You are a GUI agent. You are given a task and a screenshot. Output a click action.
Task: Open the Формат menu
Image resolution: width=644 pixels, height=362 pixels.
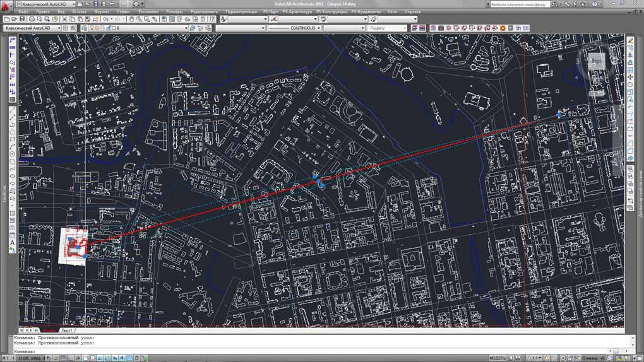100,11
